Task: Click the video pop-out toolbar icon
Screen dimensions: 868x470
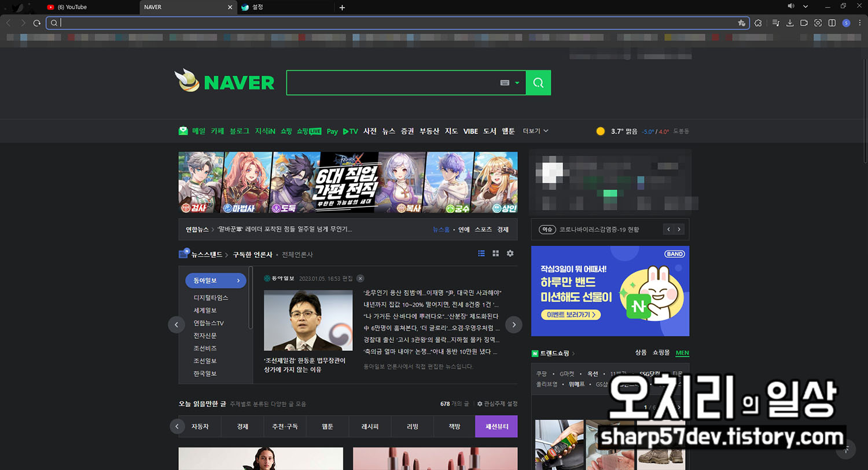Action: point(804,23)
